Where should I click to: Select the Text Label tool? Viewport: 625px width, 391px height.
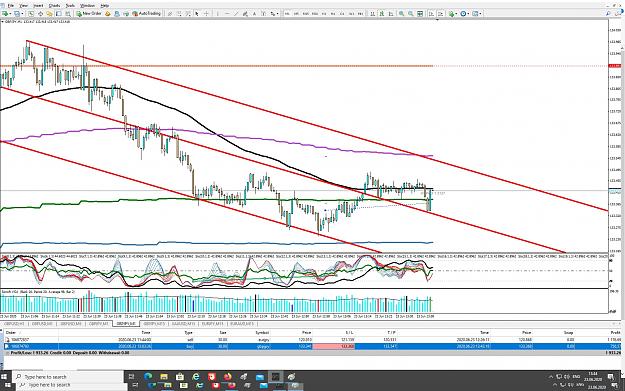(263, 14)
